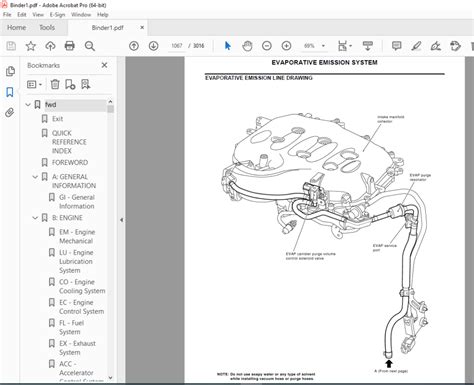
Task: Click the page number input field
Action: point(177,46)
